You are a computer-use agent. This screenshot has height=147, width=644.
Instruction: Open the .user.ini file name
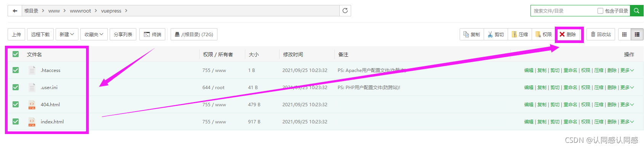pos(49,87)
